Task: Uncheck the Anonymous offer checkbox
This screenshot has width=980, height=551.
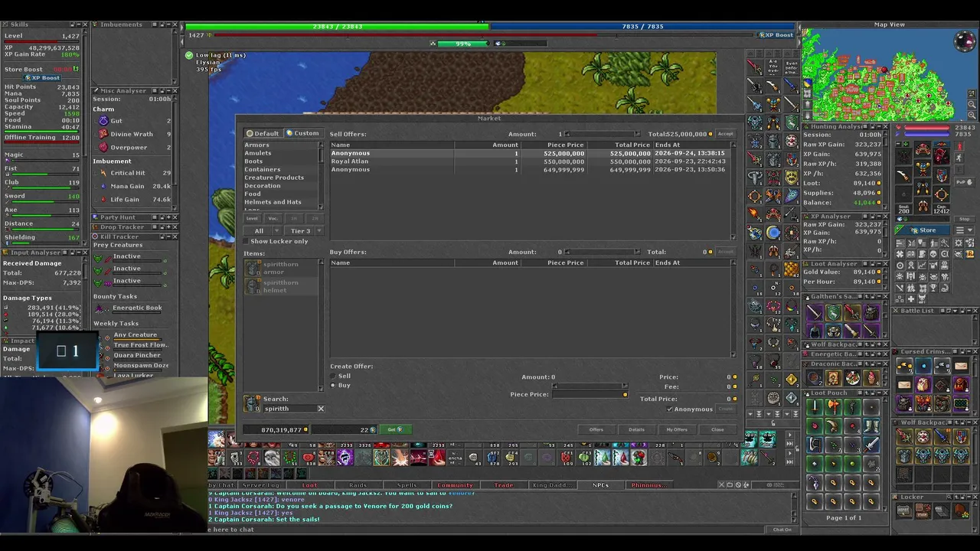Action: [x=670, y=409]
